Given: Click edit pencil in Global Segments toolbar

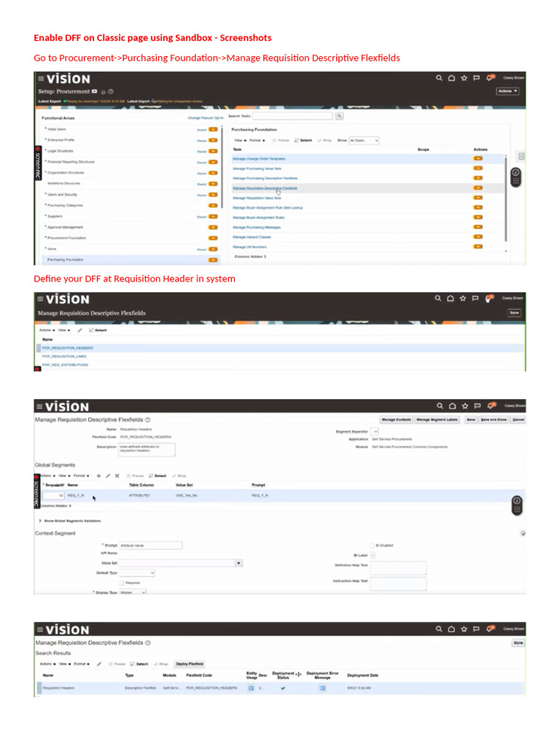Looking at the screenshot, I should (x=108, y=476).
